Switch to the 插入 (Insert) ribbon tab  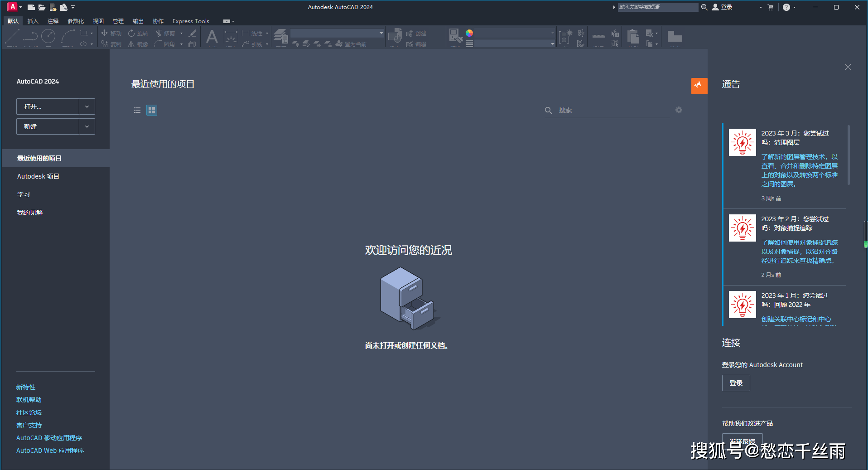point(33,21)
